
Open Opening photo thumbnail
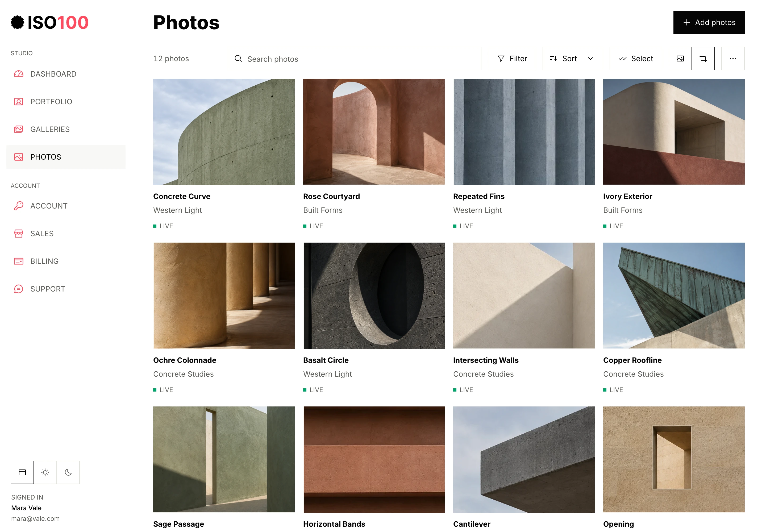point(674,459)
